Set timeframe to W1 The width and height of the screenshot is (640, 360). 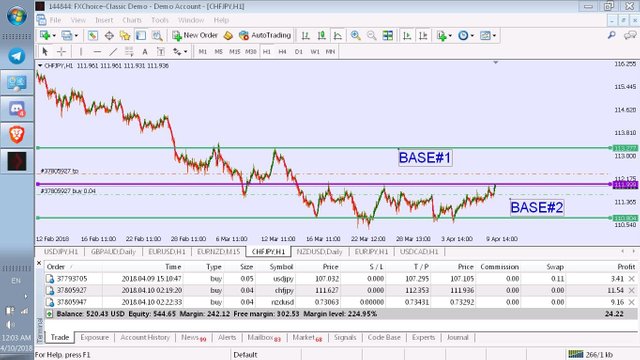click(x=315, y=51)
